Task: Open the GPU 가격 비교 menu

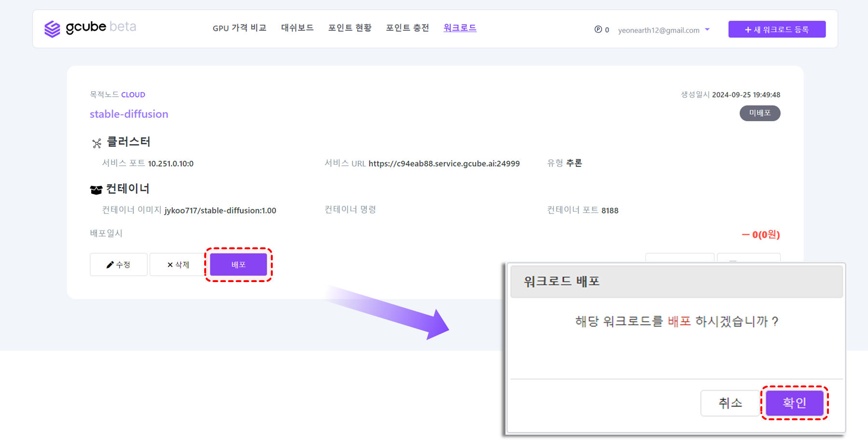Action: click(239, 28)
